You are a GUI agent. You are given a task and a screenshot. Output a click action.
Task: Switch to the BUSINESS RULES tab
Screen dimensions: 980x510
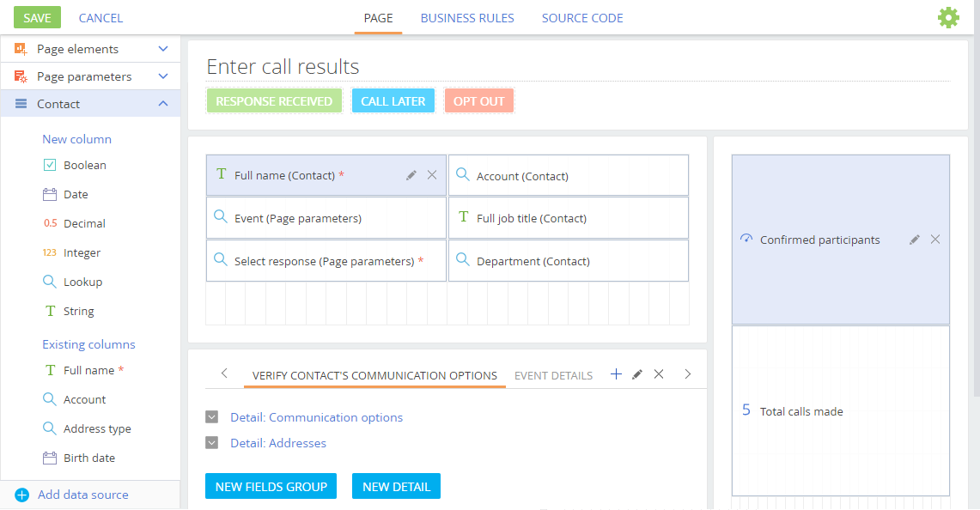(x=467, y=17)
